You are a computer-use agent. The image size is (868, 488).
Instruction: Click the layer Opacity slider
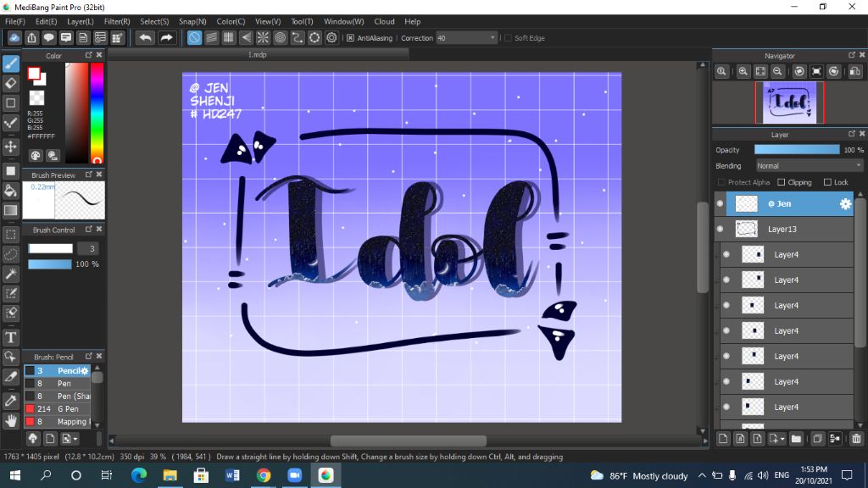(797, 150)
